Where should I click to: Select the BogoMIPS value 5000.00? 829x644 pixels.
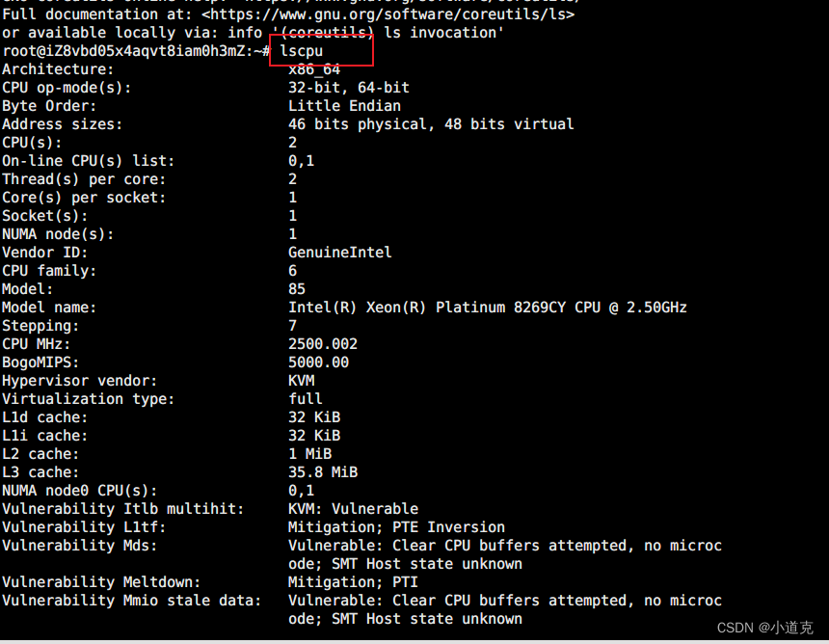tap(318, 362)
